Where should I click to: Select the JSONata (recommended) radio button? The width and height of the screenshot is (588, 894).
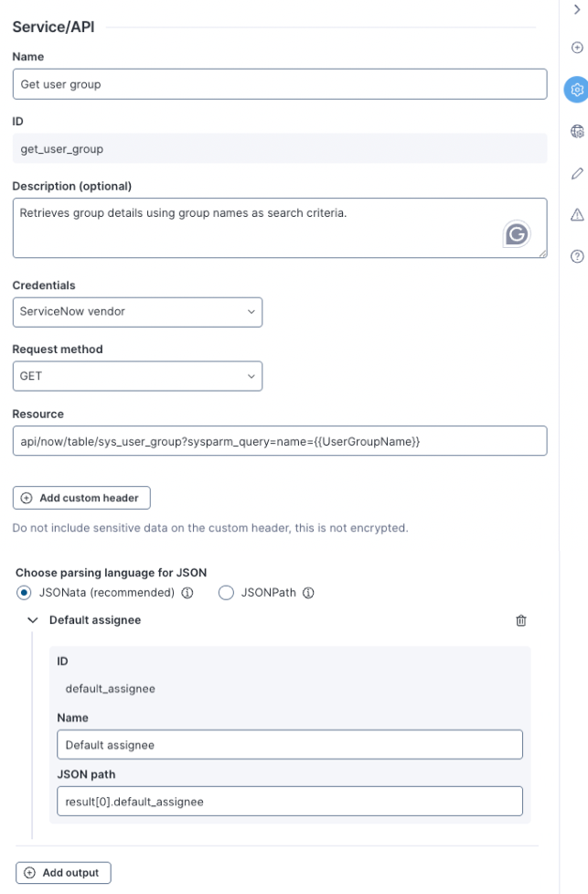(x=24, y=592)
